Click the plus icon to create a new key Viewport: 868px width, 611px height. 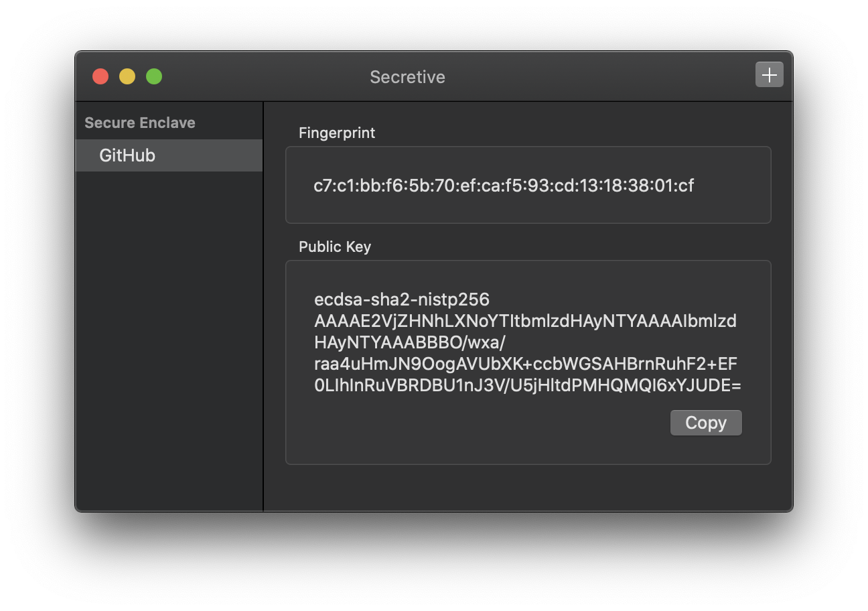click(x=769, y=74)
